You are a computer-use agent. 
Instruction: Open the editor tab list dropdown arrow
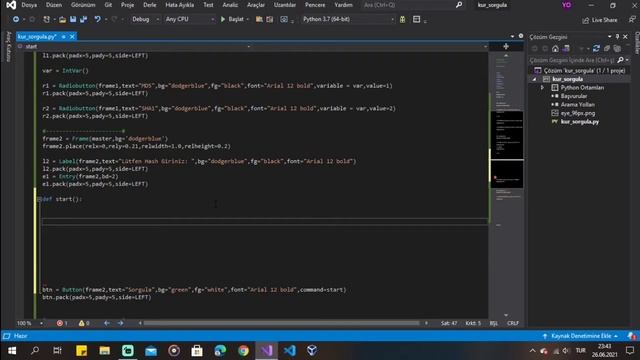tap(512, 36)
